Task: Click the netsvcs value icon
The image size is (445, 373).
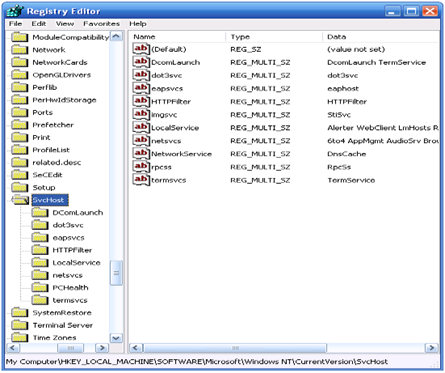Action: click(141, 140)
